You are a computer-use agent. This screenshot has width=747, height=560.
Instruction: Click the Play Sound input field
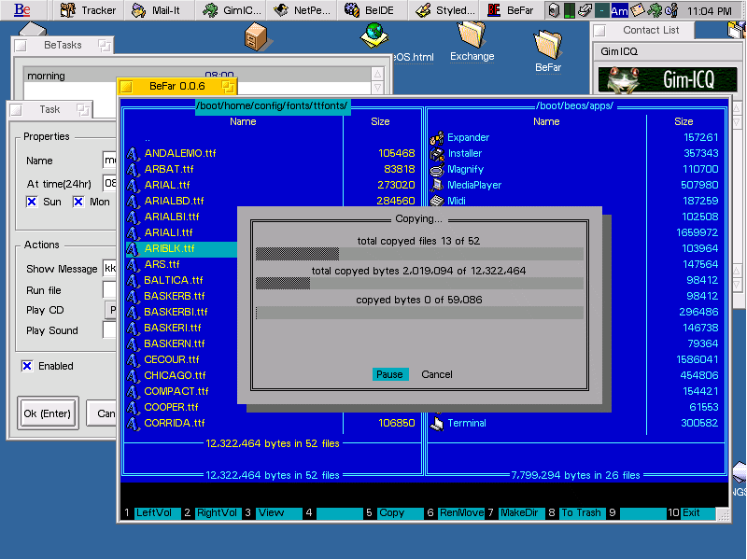coord(109,330)
